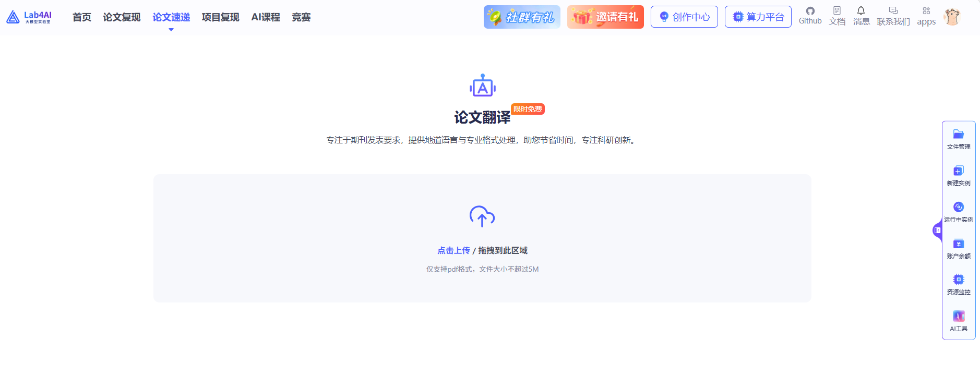Expand the arrow under 论文速递
The width and height of the screenshot is (980, 376).
(171, 30)
